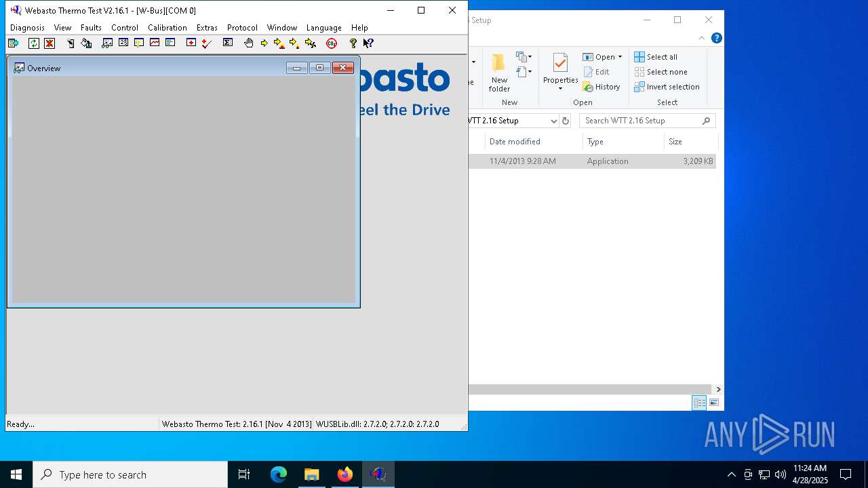Open the Diagnosis menu
Screen dimensions: 868x488
click(27, 28)
